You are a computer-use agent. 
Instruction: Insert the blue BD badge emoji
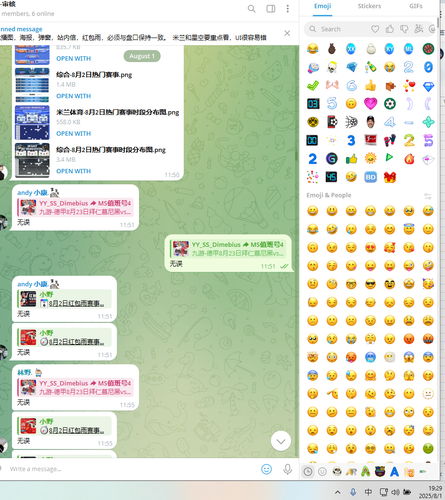pyautogui.click(x=370, y=177)
